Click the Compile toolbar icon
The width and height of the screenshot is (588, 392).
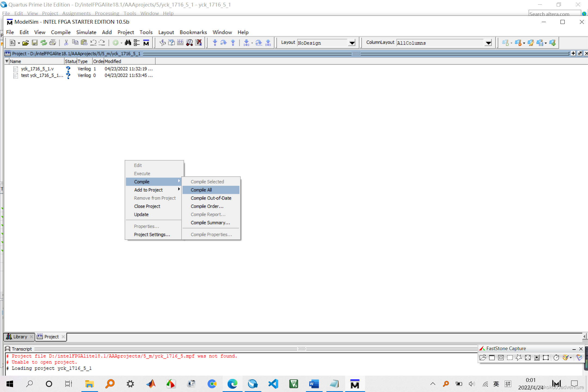(163, 43)
